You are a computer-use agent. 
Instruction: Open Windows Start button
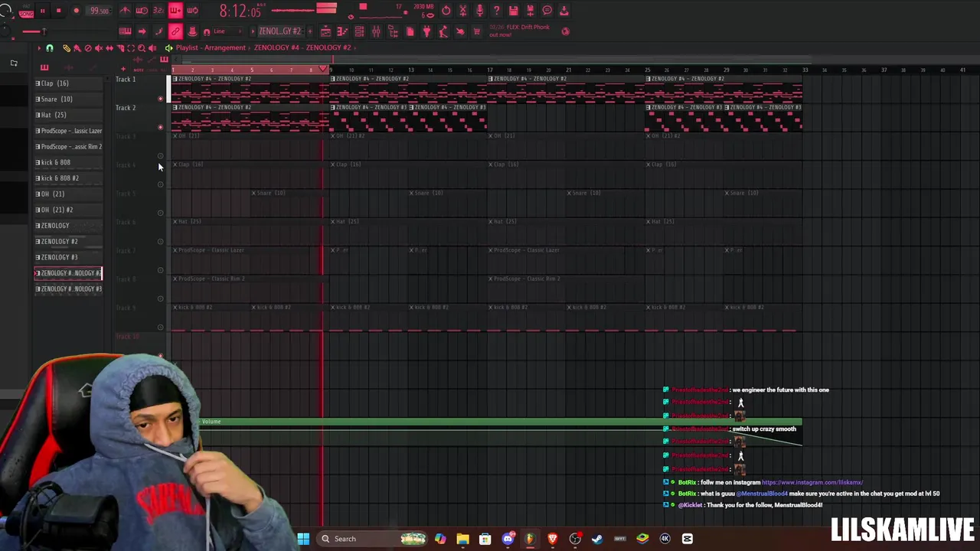tap(303, 539)
